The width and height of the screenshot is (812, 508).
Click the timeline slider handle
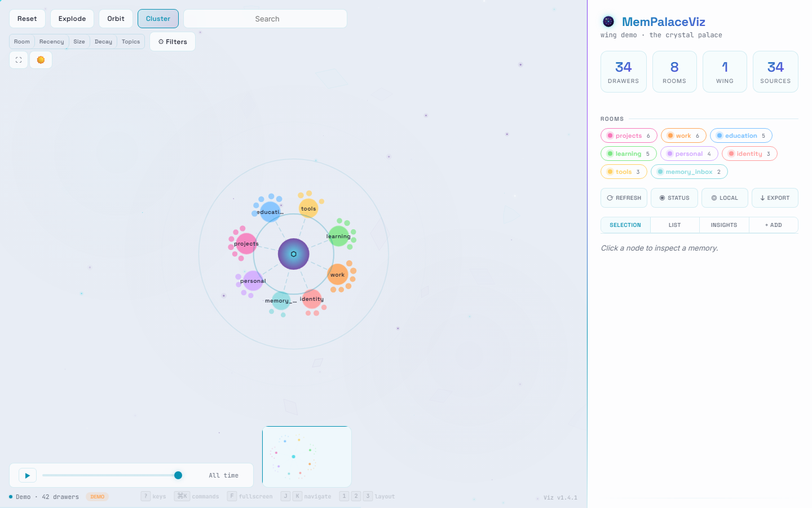[178, 475]
